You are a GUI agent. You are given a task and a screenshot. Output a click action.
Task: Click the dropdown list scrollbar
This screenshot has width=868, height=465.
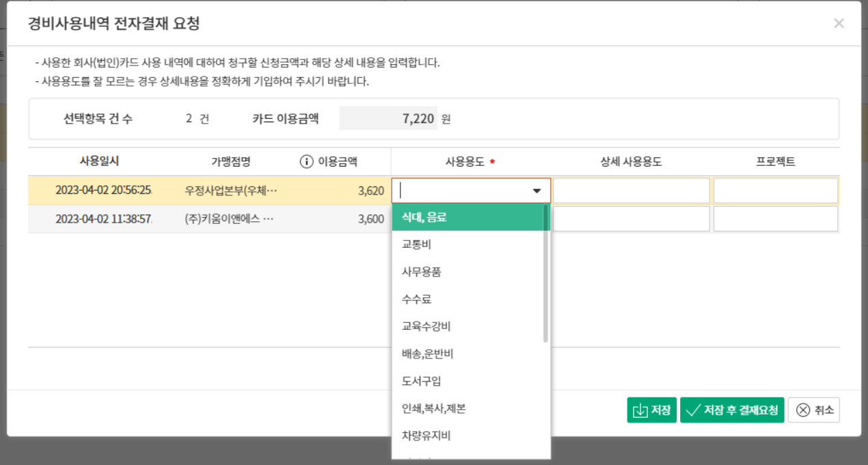(x=545, y=273)
